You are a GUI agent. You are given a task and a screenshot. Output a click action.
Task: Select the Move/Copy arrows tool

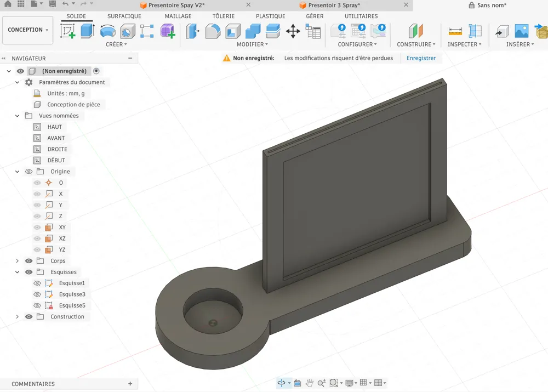click(293, 31)
